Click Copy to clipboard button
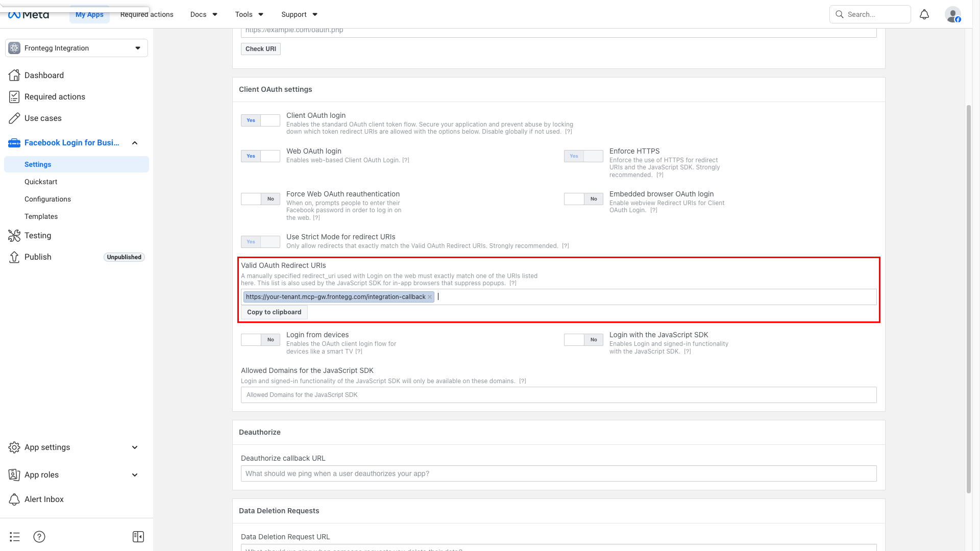This screenshot has height=551, width=980. [274, 312]
